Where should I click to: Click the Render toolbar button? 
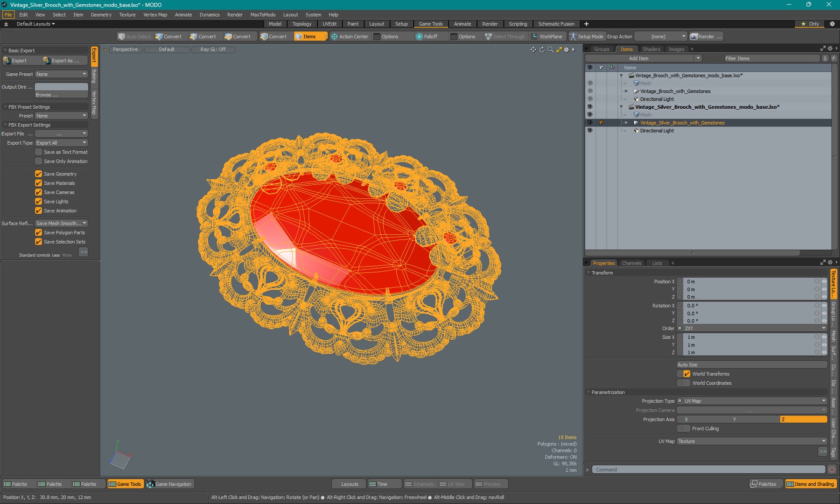pyautogui.click(x=706, y=36)
